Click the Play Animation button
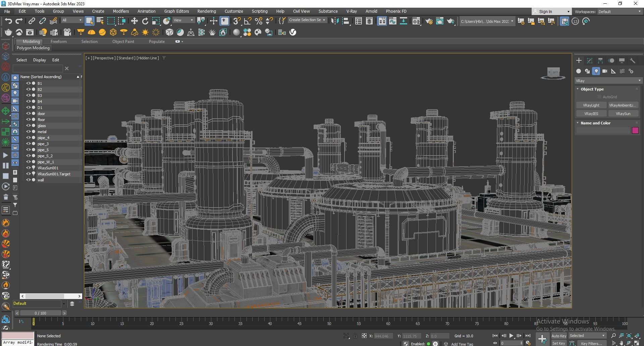Image resolution: width=644 pixels, height=346 pixels. (511, 336)
